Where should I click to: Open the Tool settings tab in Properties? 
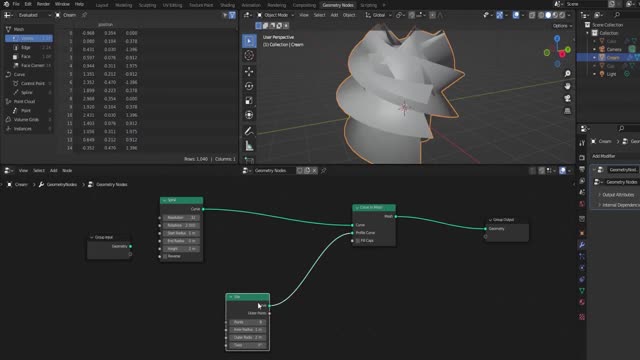(582, 143)
